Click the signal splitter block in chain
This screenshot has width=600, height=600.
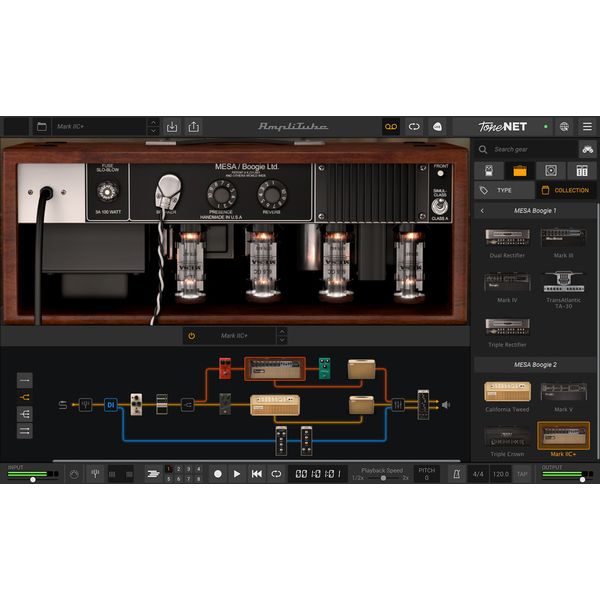pyautogui.click(x=188, y=405)
